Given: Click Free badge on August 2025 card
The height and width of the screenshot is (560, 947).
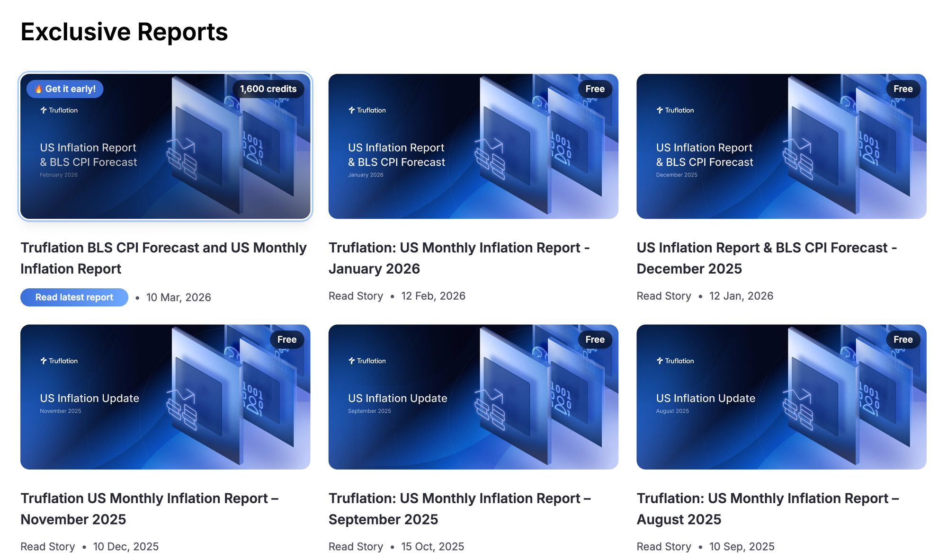Looking at the screenshot, I should (902, 339).
